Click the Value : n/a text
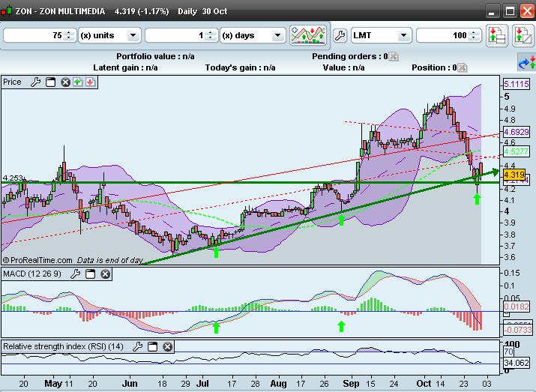 point(343,67)
